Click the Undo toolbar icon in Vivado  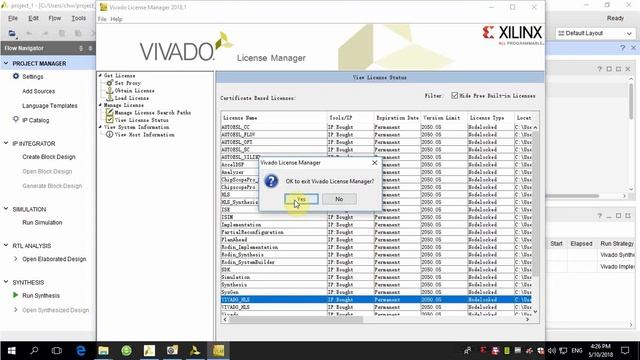coord(29,33)
